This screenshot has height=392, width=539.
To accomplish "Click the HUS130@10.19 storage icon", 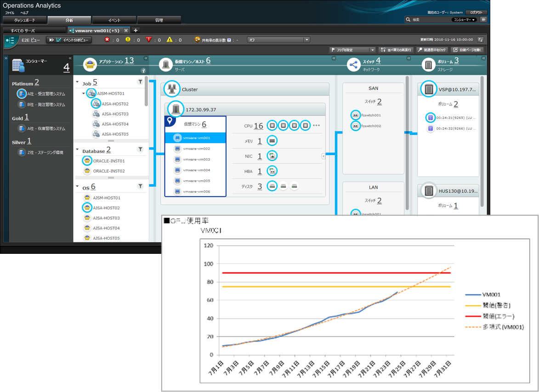I will click(x=428, y=190).
